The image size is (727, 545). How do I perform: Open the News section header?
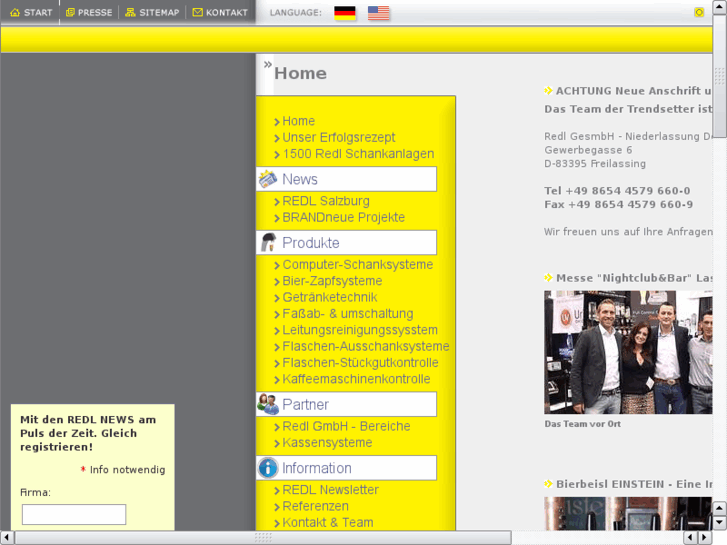[x=346, y=179]
